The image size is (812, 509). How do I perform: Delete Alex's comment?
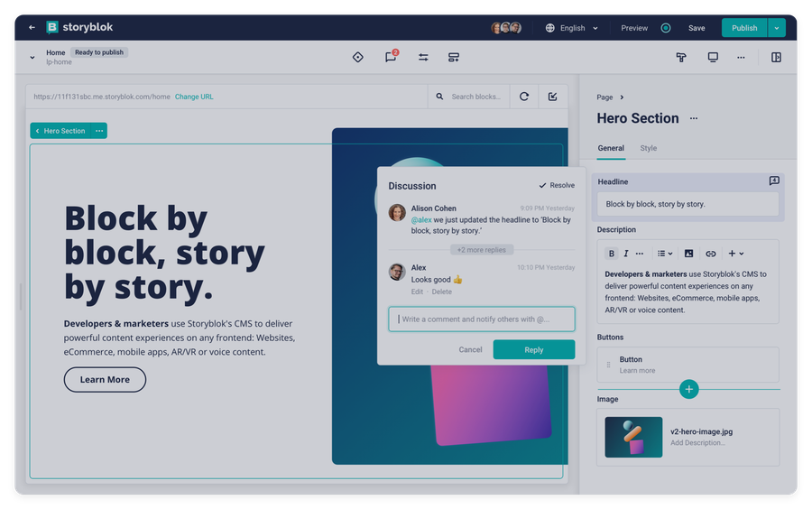point(442,292)
